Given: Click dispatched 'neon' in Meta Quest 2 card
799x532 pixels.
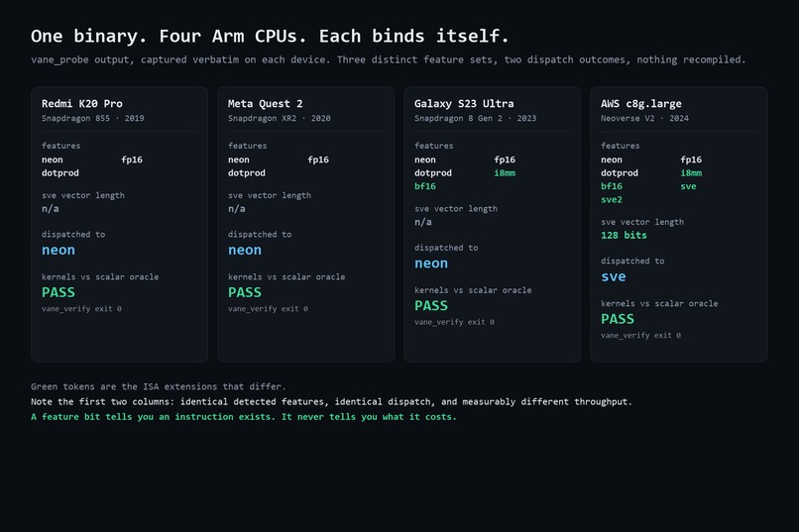Looking at the screenshot, I should pos(245,250).
